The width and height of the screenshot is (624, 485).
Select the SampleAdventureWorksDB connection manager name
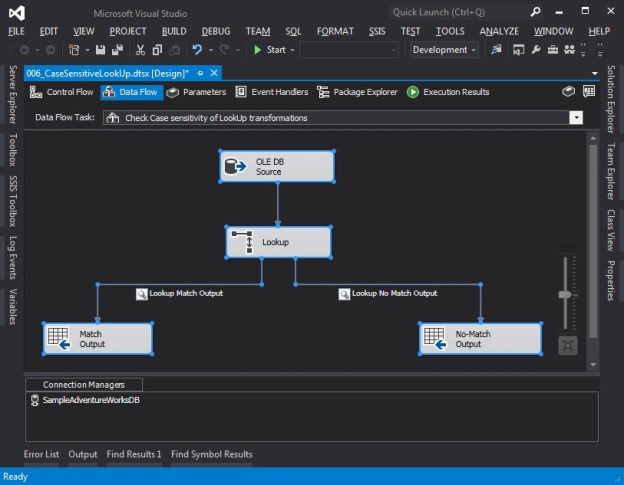(x=91, y=400)
